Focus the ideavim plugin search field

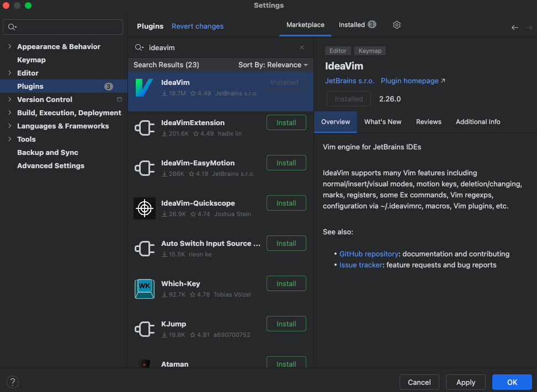(x=221, y=47)
